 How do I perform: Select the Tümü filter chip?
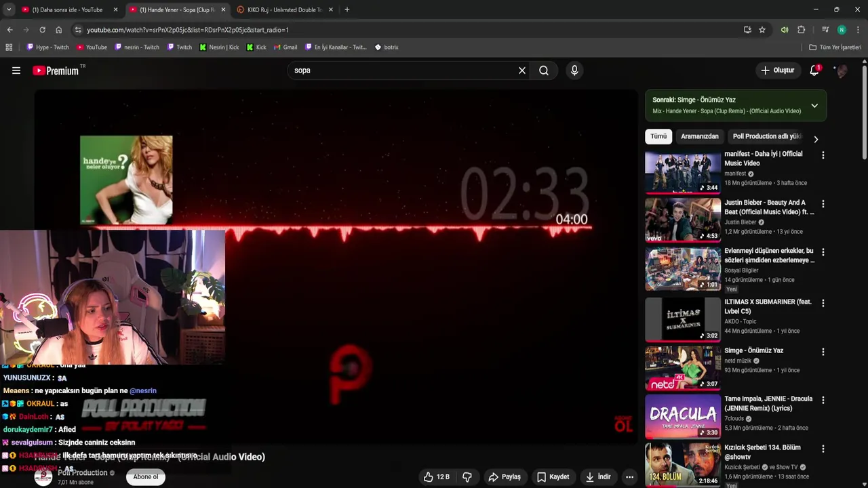click(x=658, y=136)
